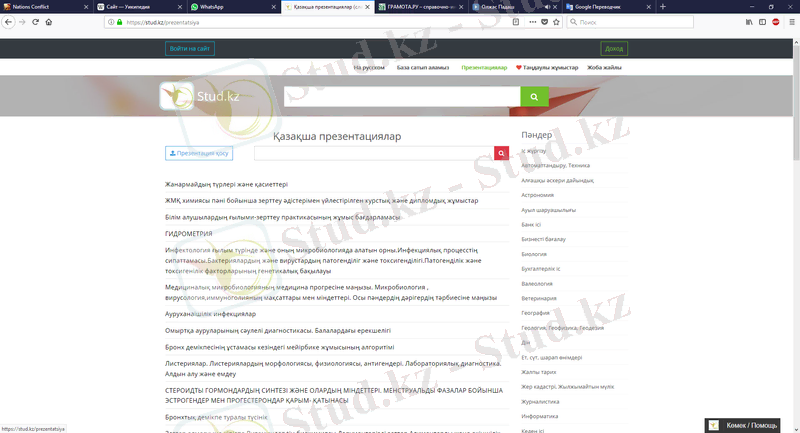The height and width of the screenshot is (433, 800).
Task: Open a new browser tab
Action: 663,7
